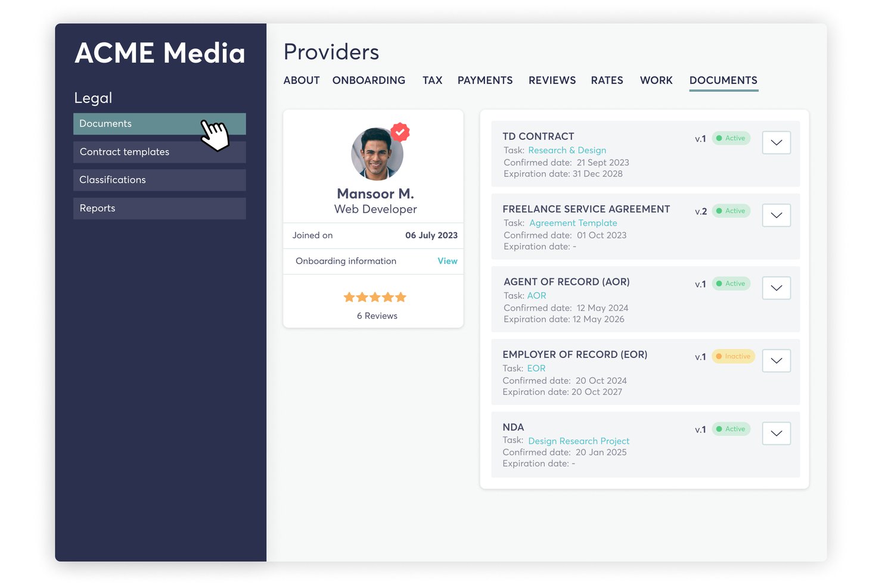This screenshot has height=588, width=882.
Task: Open Reports in the sidebar
Action: tap(160, 209)
